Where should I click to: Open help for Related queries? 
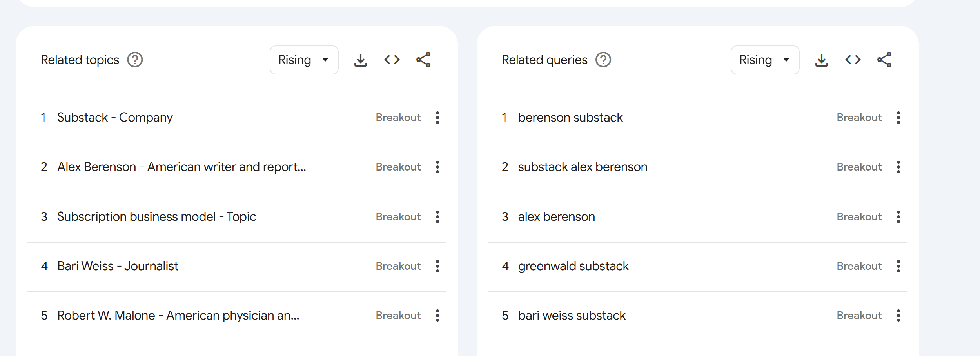[603, 60]
